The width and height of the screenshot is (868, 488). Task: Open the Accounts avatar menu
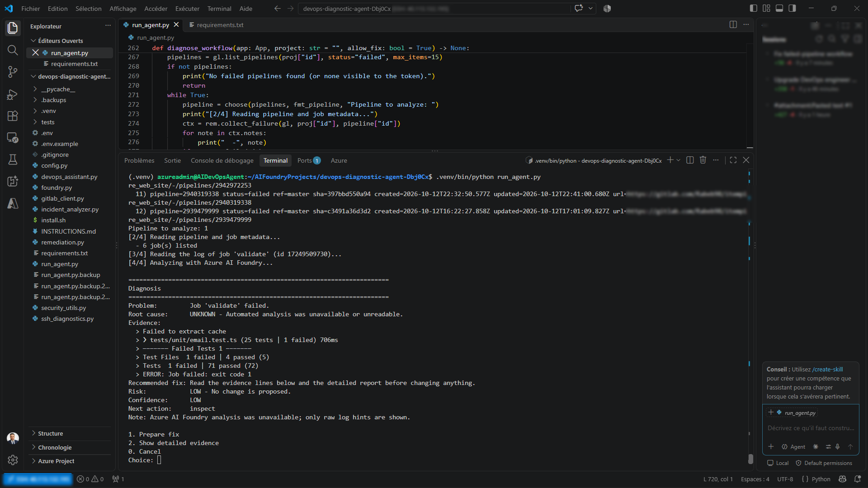click(13, 438)
